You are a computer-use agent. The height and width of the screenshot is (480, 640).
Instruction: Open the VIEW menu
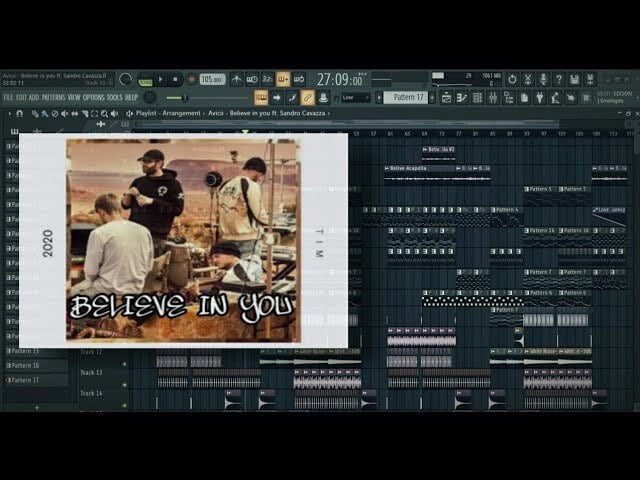[x=74, y=98]
